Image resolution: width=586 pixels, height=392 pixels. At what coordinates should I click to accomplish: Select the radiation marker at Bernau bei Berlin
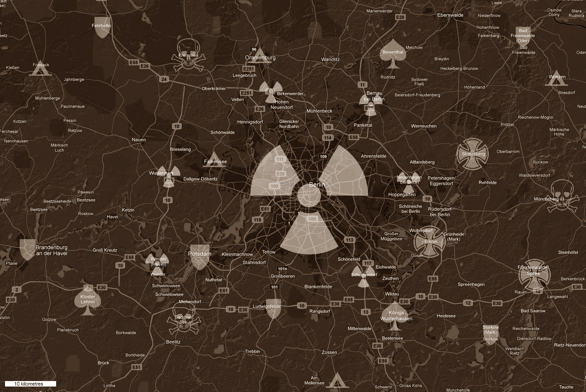[371, 105]
